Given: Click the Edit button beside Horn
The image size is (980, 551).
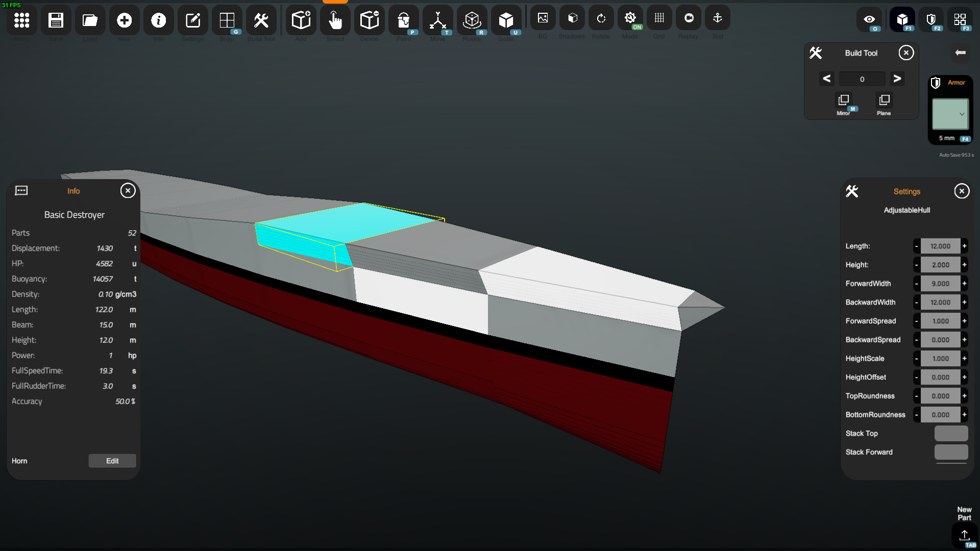Looking at the screenshot, I should tap(112, 461).
